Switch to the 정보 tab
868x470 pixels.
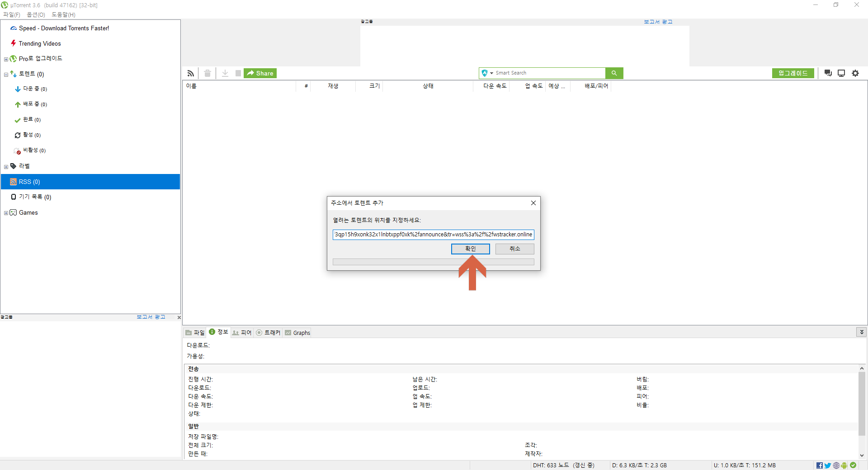tap(218, 332)
